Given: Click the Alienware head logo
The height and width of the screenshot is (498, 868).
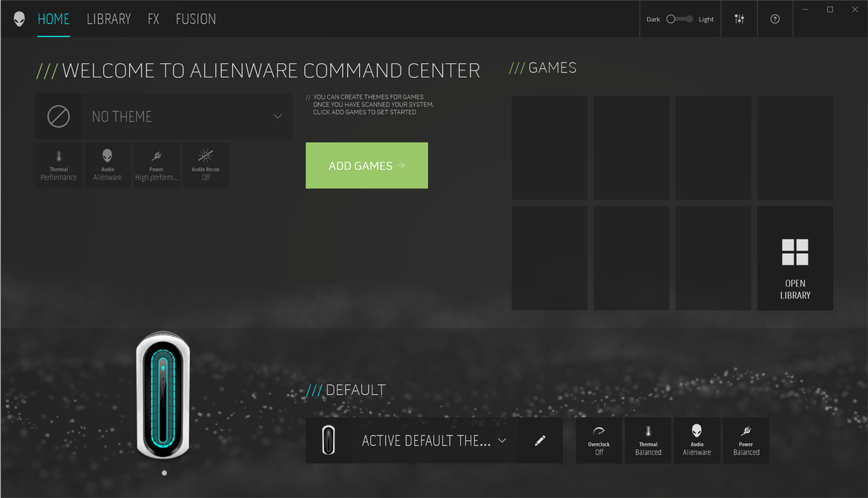Looking at the screenshot, I should [19, 19].
